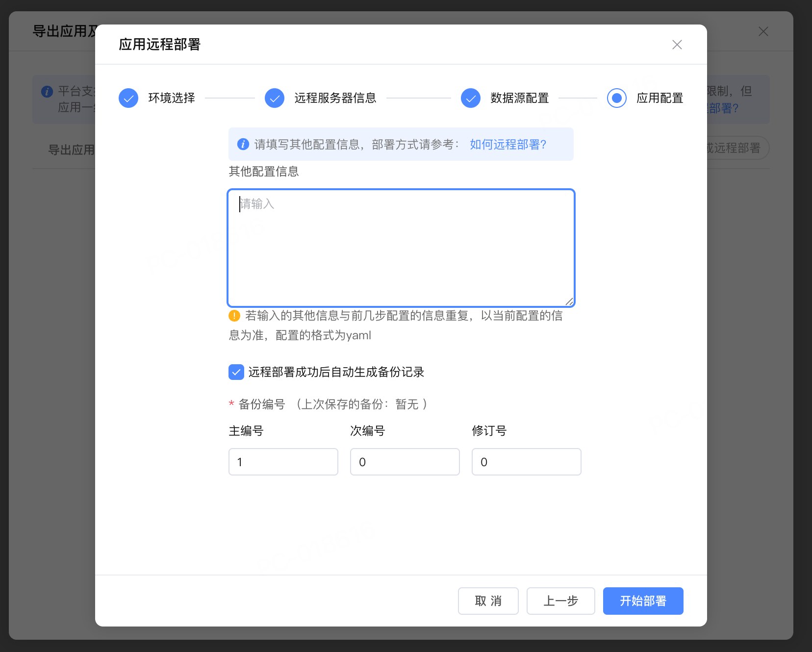Click the orange warning icon under the textarea

[234, 316]
